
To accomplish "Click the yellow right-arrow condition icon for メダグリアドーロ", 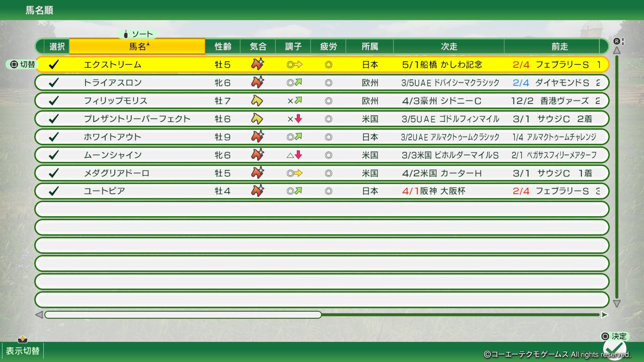I will click(x=298, y=173).
